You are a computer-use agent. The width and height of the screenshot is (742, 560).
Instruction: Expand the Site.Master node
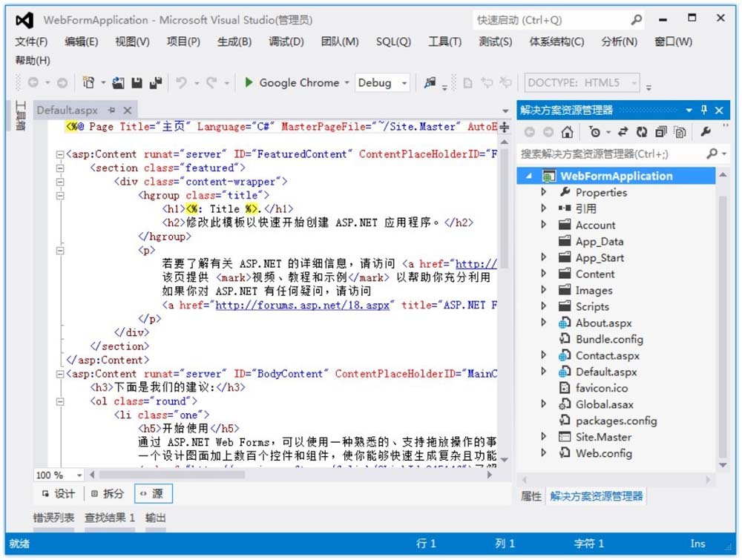[543, 437]
